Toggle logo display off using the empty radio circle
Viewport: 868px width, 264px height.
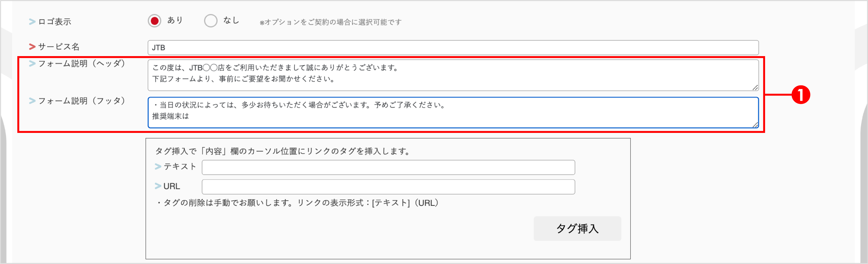pyautogui.click(x=211, y=21)
